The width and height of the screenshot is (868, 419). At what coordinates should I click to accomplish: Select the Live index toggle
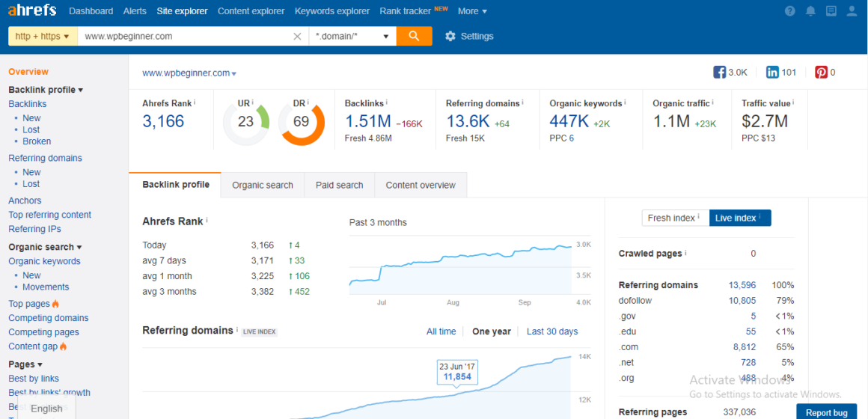(x=739, y=218)
